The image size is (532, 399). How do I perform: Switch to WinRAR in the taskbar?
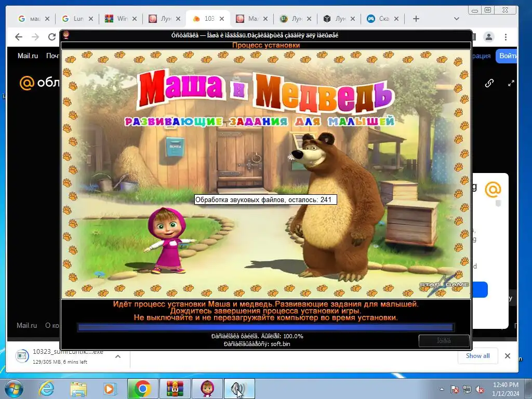tap(175, 389)
